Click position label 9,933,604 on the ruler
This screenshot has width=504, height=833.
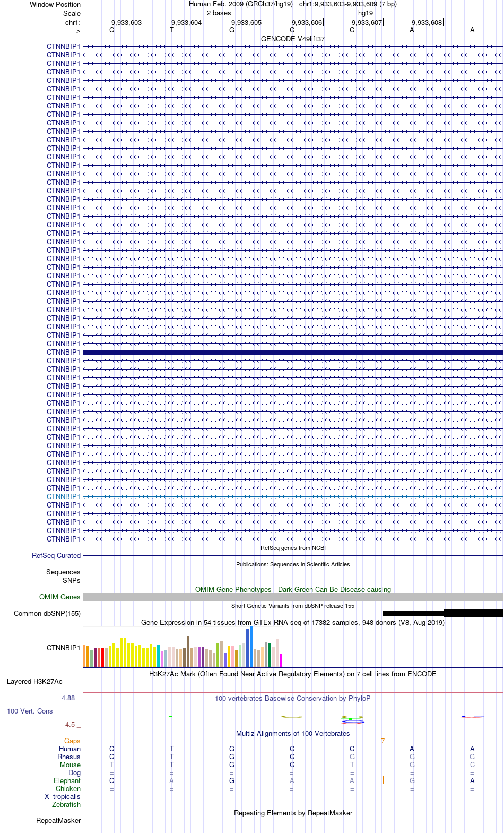(x=187, y=22)
